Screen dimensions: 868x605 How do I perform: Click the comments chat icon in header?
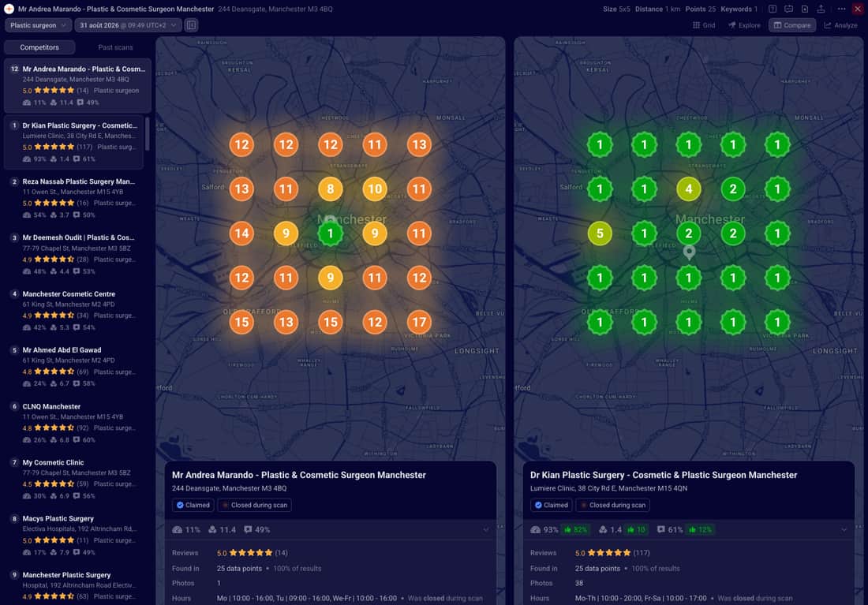pyautogui.click(x=789, y=9)
